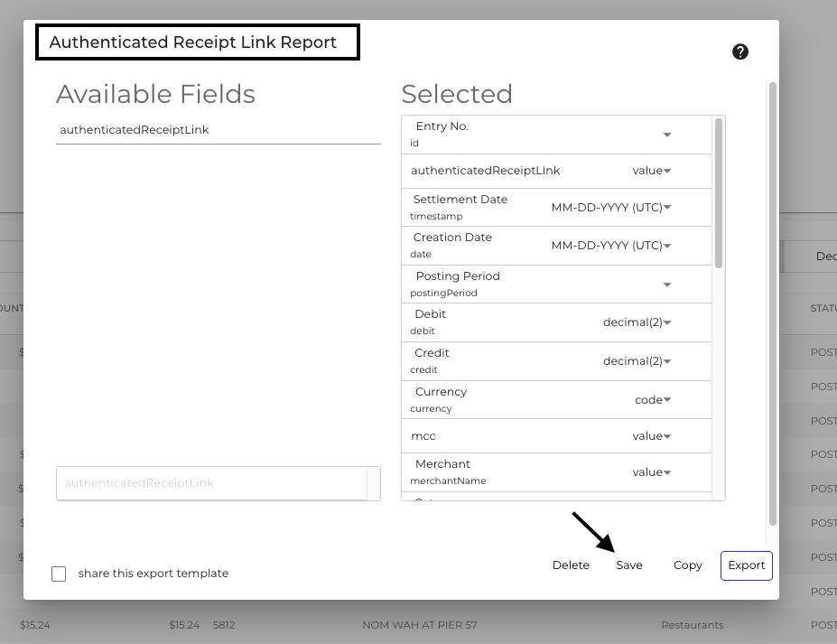
Task: Open the help question mark icon
Action: 739,51
